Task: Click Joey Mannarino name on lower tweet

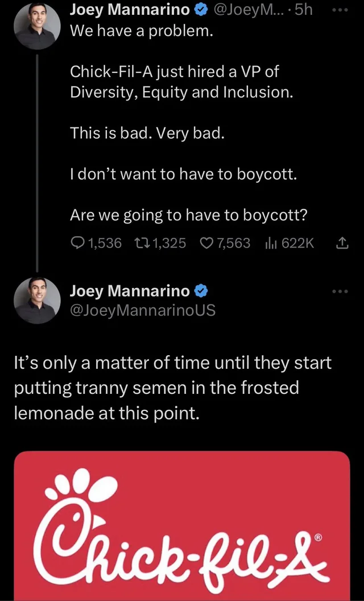Action: (130, 291)
